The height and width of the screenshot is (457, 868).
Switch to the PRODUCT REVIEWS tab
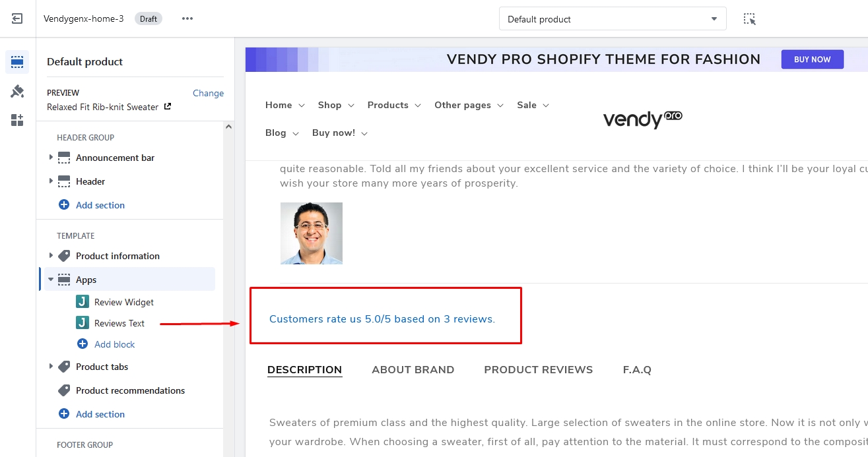(x=538, y=370)
